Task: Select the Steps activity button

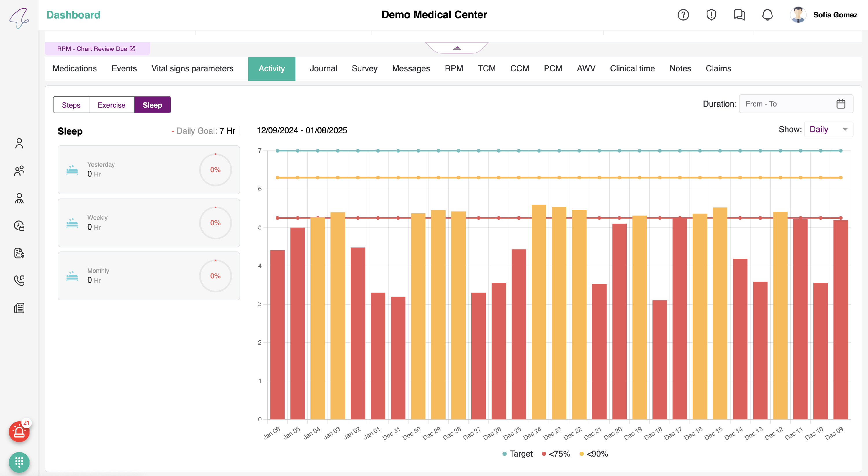Action: click(71, 105)
